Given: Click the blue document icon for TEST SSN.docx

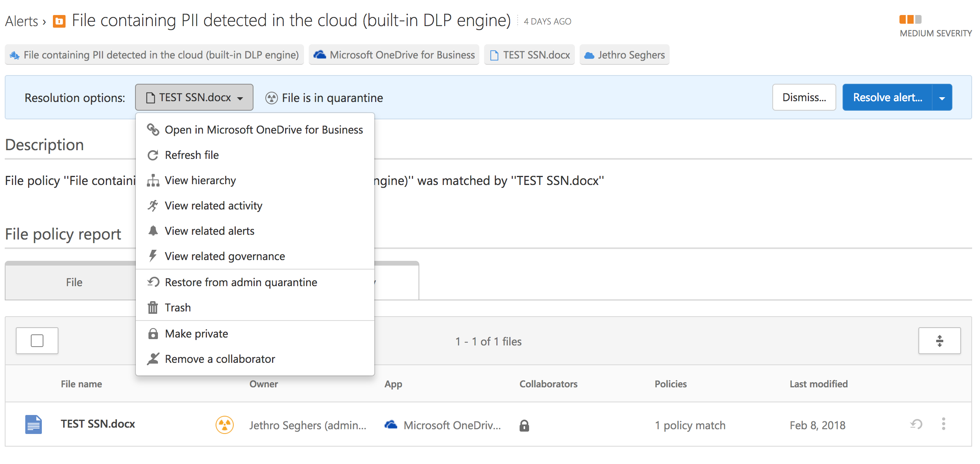Looking at the screenshot, I should tap(34, 424).
